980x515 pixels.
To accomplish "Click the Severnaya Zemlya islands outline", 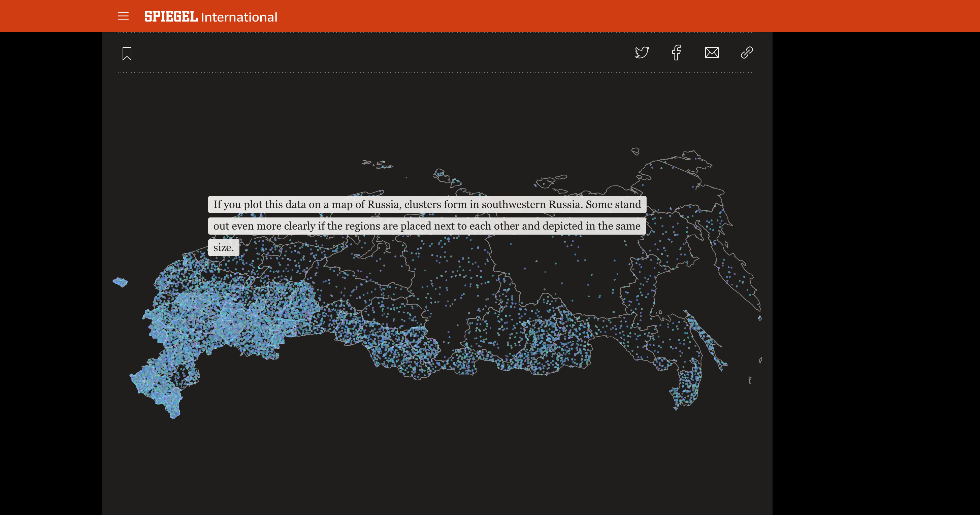I will tap(446, 177).
